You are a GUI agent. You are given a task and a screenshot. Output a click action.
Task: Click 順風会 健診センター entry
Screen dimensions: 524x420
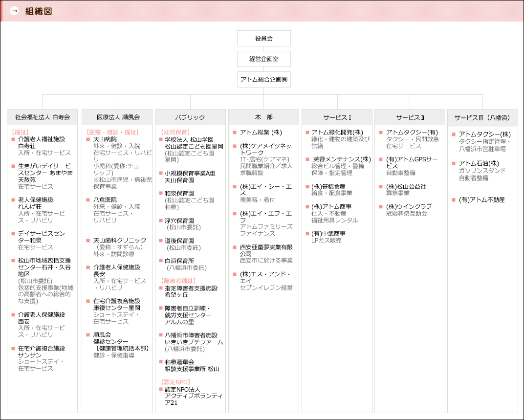pyautogui.click(x=110, y=338)
